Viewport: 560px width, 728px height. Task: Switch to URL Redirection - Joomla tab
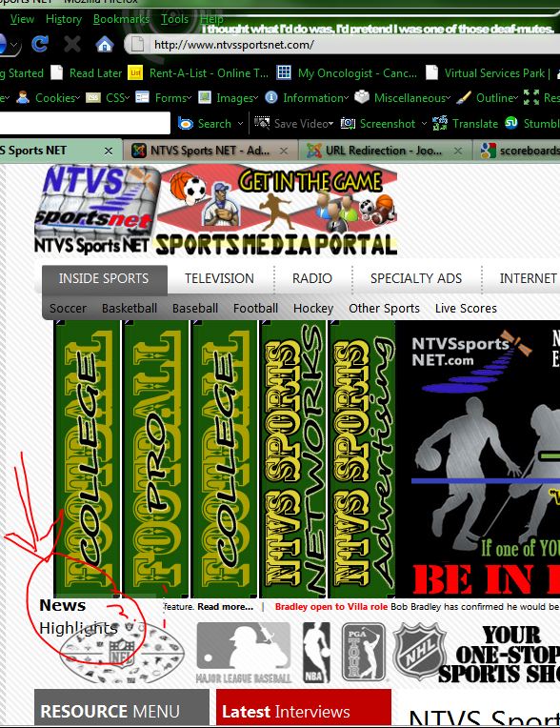(384, 151)
